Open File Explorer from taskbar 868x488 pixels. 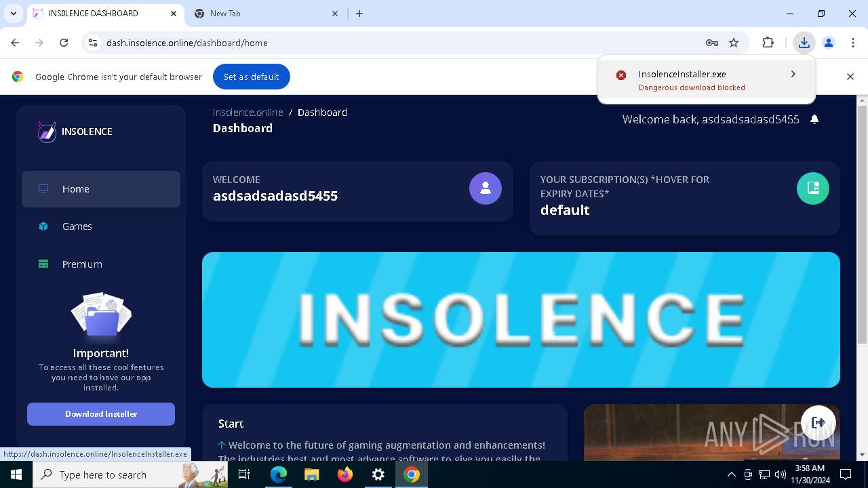(x=312, y=474)
